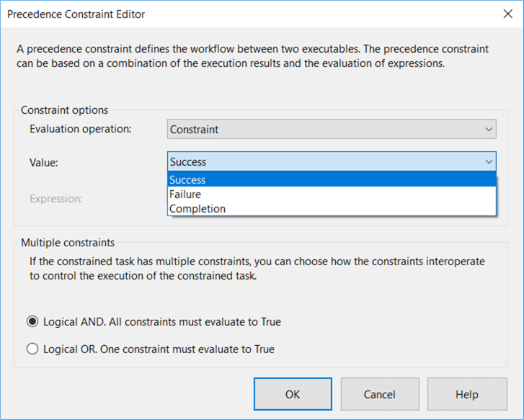Click the Precedence Constraint Editor title text

tap(76, 14)
